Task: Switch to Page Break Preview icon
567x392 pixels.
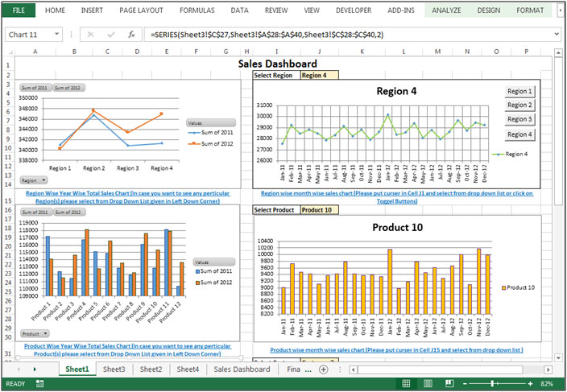Action: click(449, 383)
